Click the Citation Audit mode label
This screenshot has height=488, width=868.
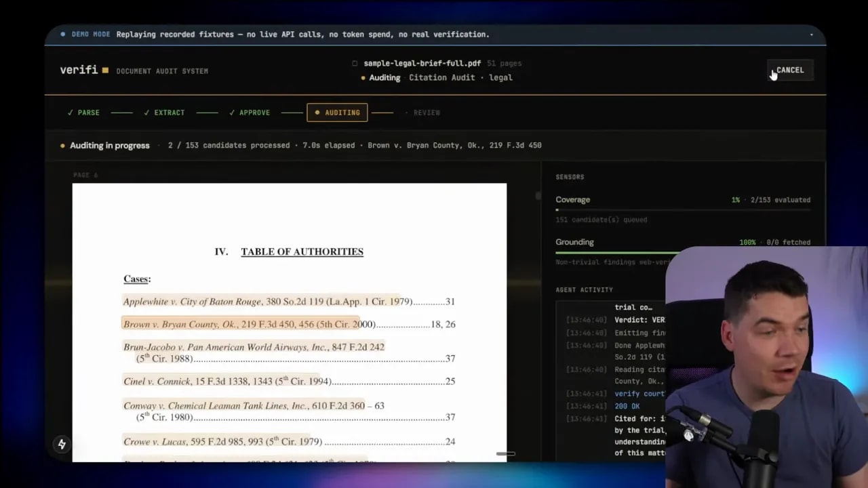(x=442, y=77)
